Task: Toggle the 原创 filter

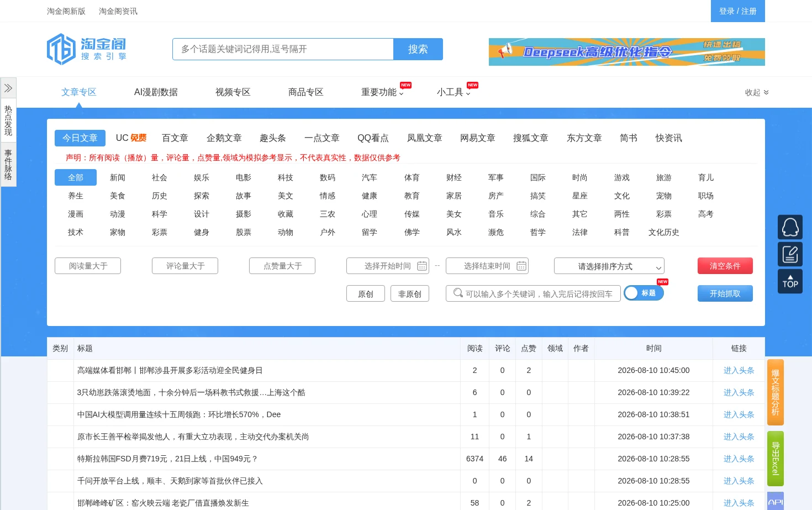Action: tap(366, 293)
